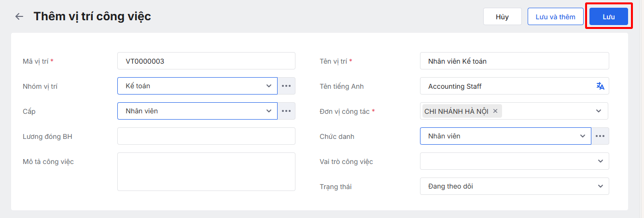Screen dimensions: 644x218
Task: Open the Trạng thái dropdown
Action: (600, 186)
